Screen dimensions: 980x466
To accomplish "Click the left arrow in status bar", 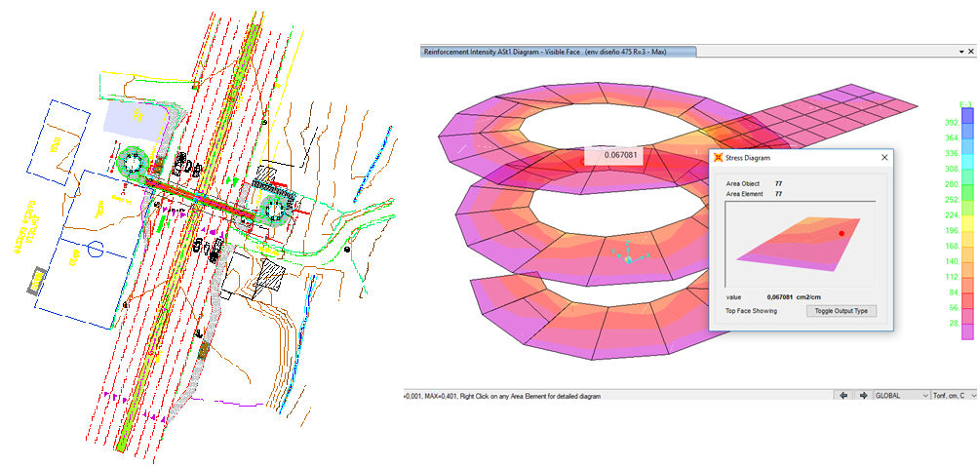I will 843,396.
